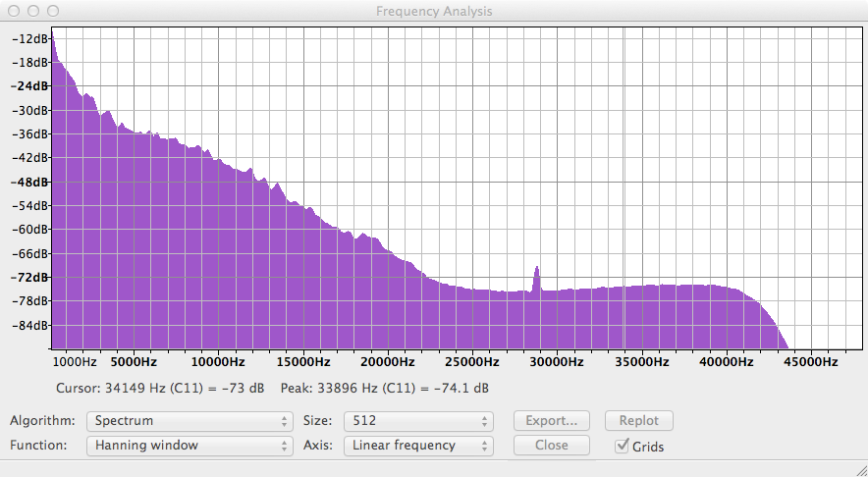Click the 15000Hz axis label
Screen dimensions: 868x477
[x=302, y=362]
